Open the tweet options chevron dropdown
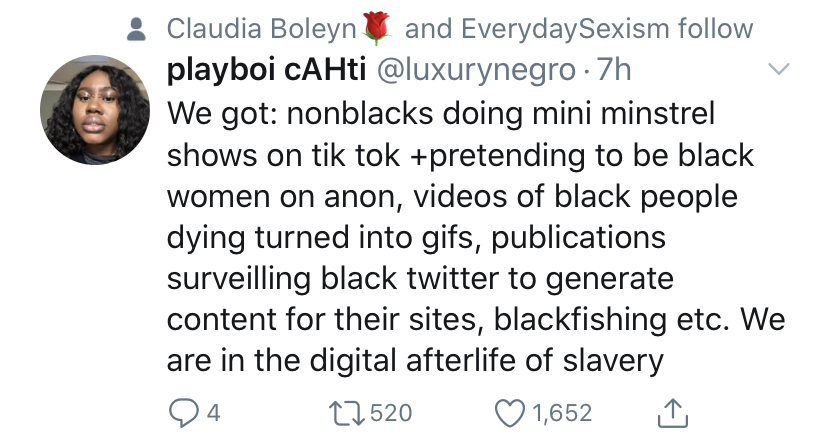Viewport: 828px width, 448px height. (x=778, y=69)
